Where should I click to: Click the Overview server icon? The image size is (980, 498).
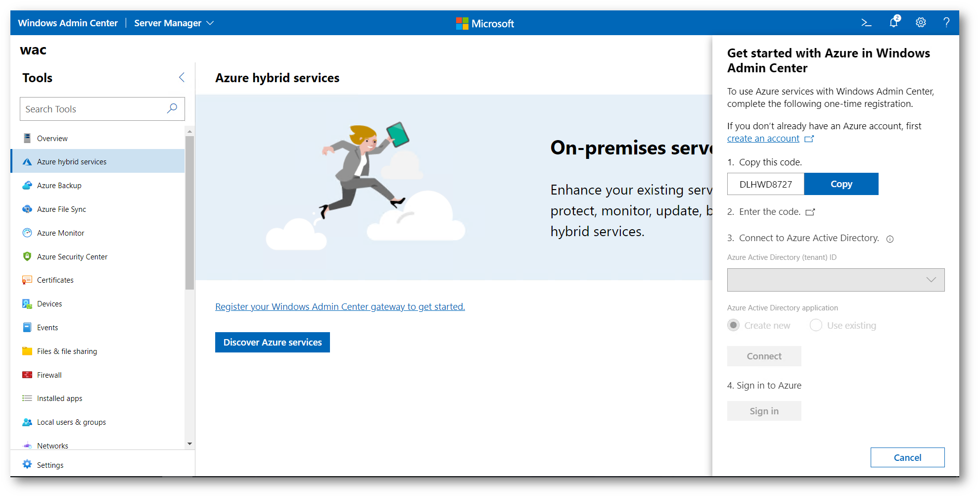click(27, 138)
